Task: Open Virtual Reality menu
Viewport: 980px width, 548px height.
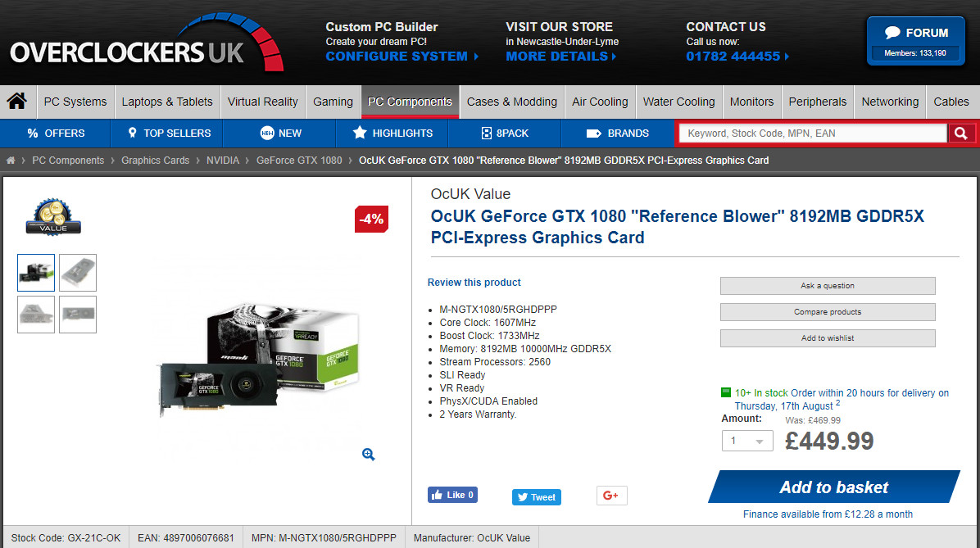Action: pos(262,102)
